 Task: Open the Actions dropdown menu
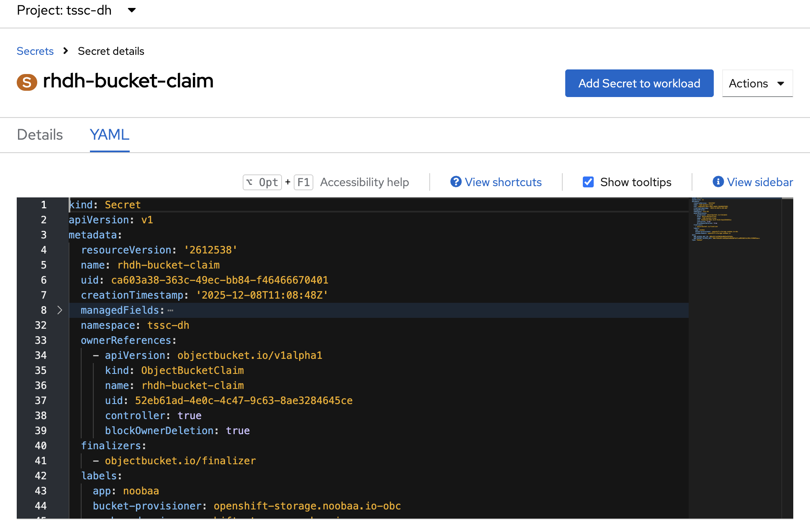(x=757, y=83)
